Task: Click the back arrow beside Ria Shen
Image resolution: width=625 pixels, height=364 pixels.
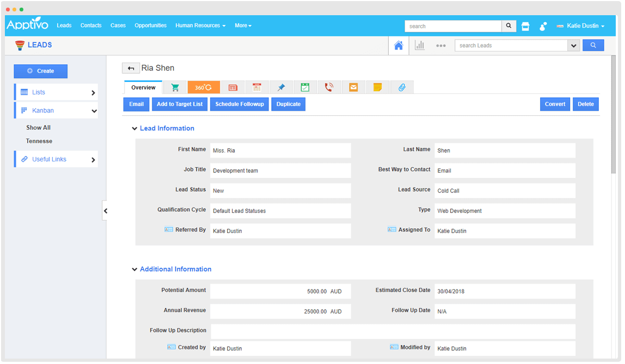Action: pos(130,68)
